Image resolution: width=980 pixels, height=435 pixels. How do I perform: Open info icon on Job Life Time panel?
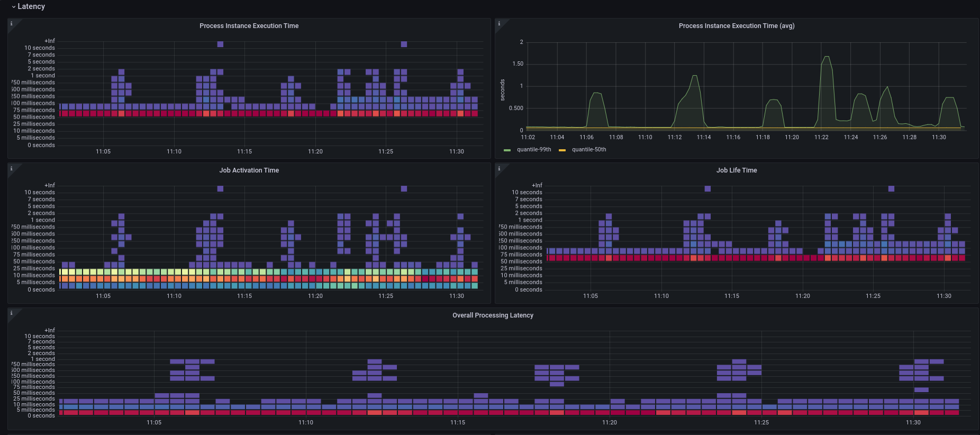pos(499,168)
